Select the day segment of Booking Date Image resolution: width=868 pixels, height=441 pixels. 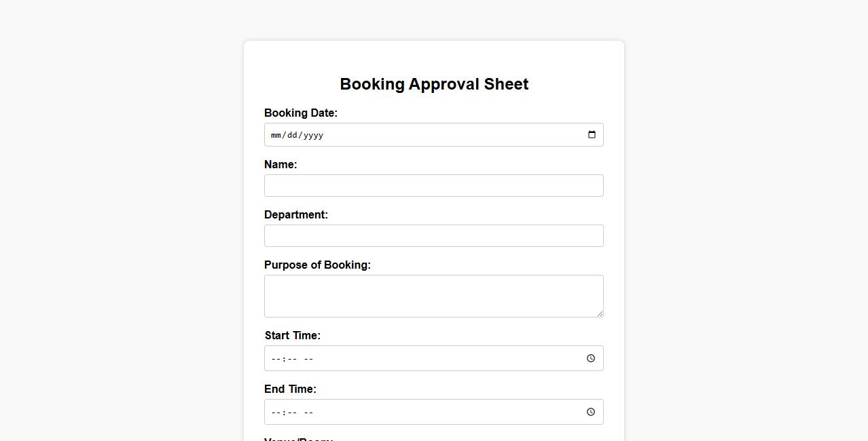[x=292, y=135]
